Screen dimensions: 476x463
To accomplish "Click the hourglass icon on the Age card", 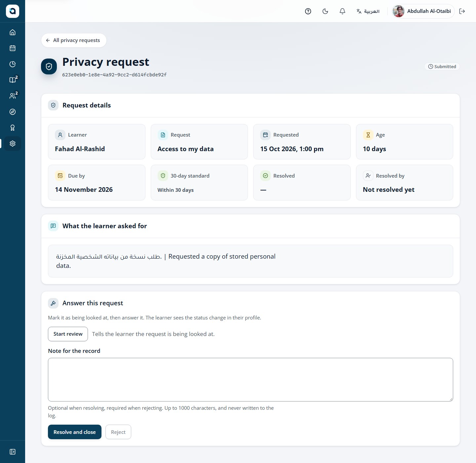I will (x=368, y=135).
